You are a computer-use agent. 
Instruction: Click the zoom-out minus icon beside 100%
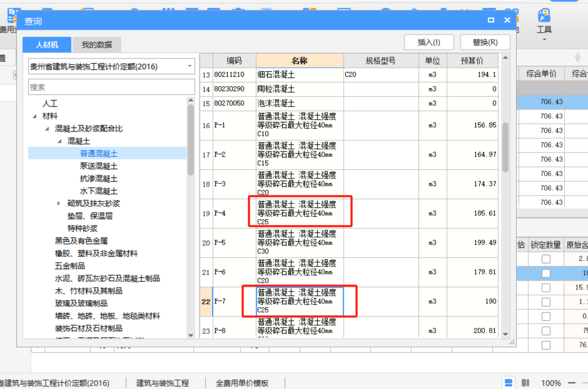tap(572, 383)
